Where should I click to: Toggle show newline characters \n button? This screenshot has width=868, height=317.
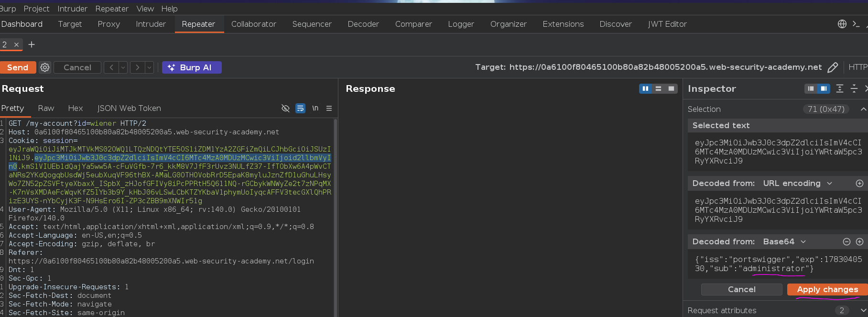coord(315,109)
